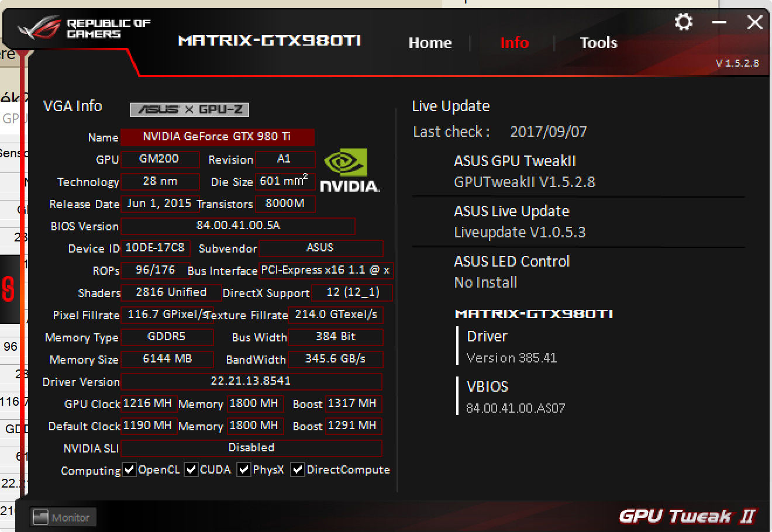This screenshot has width=772, height=532.
Task: Click the ASUS x GPU-Z badge
Action: 189,109
